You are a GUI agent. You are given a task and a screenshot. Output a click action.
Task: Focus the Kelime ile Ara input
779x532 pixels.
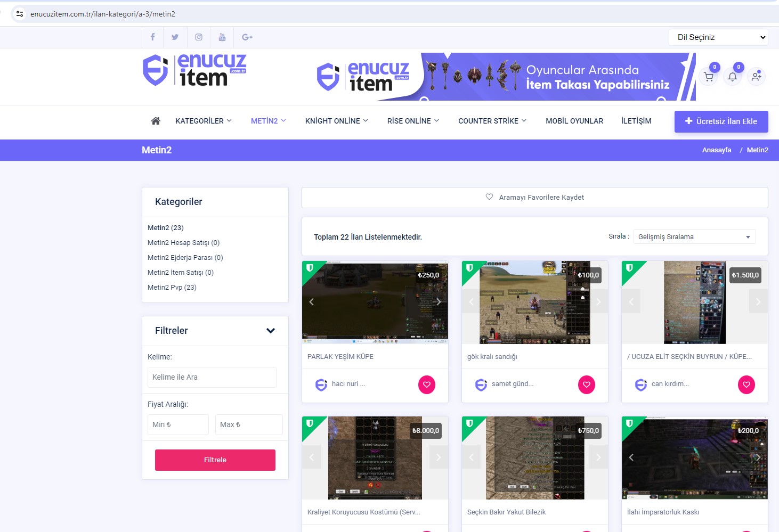click(x=212, y=377)
